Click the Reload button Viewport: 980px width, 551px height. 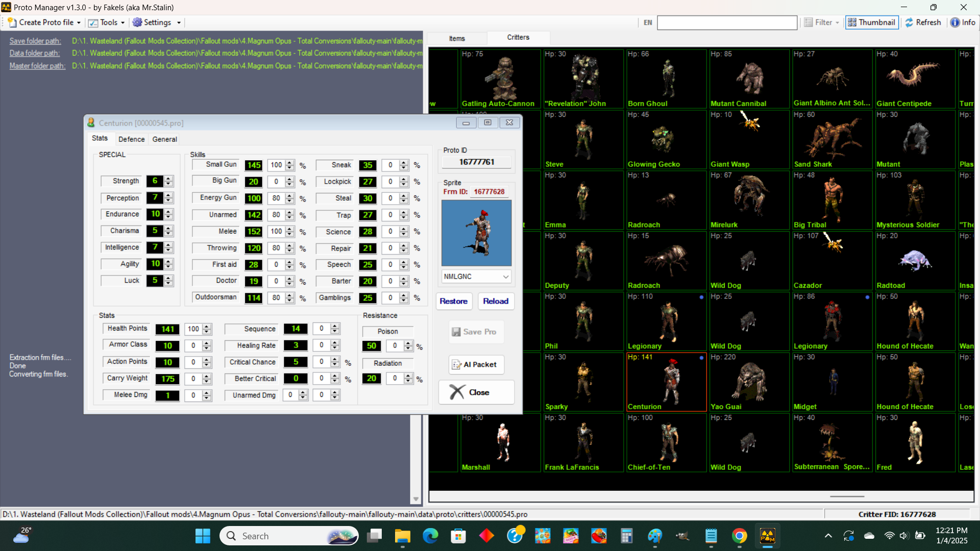pyautogui.click(x=496, y=301)
